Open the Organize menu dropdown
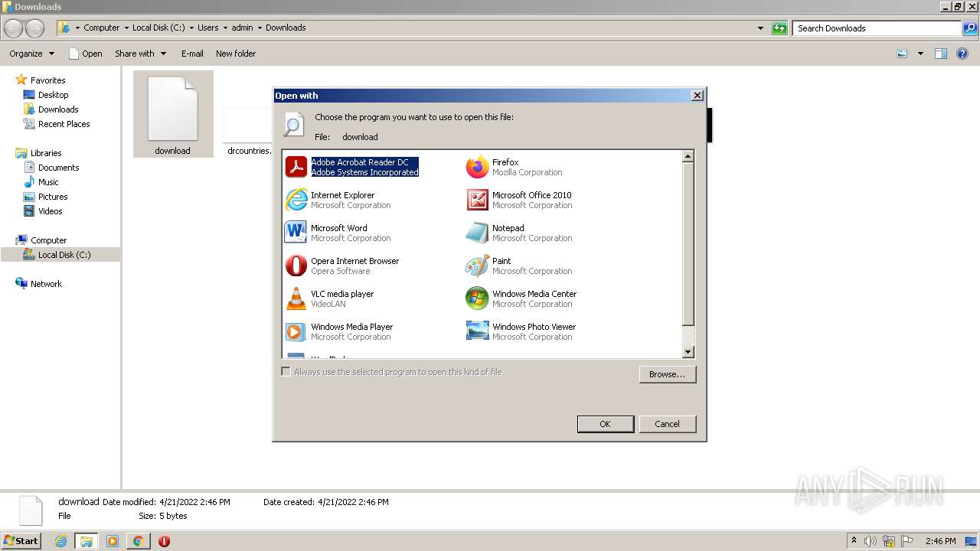This screenshot has height=551, width=980. click(x=32, y=54)
